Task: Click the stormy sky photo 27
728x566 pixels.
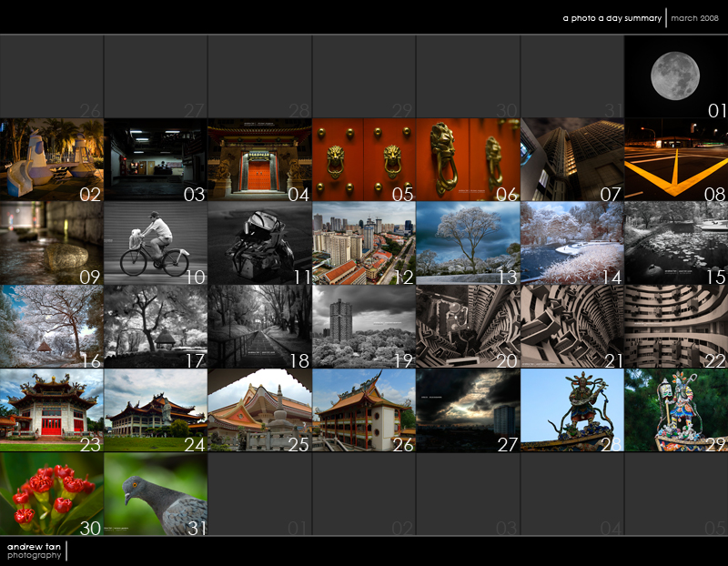Action: 468,410
